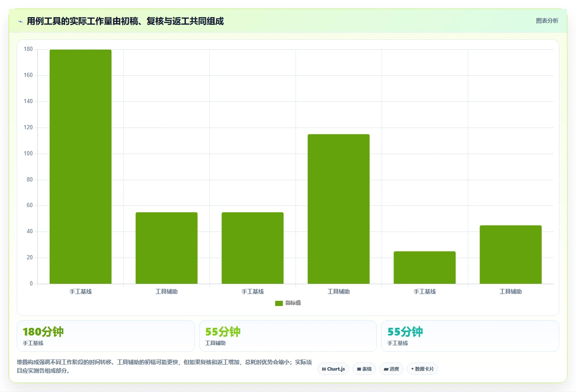The image size is (576, 392).
Task: Select the 进度 chip
Action: [391, 369]
